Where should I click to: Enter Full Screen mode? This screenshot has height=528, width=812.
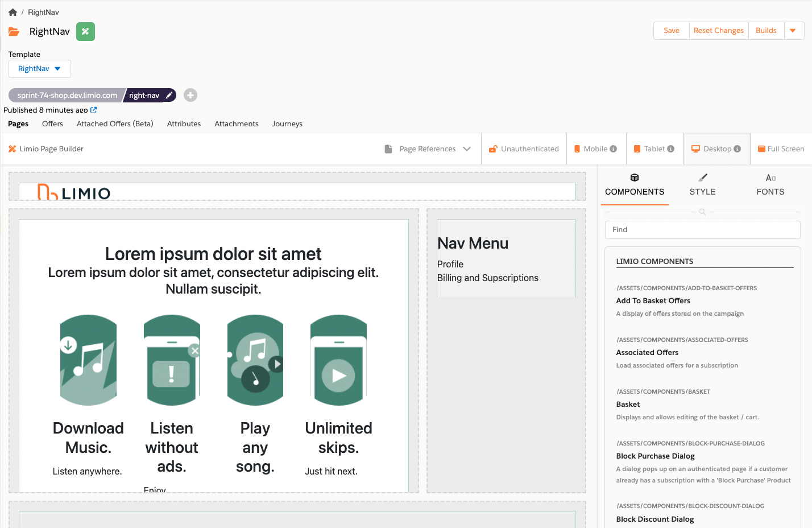[x=781, y=149]
